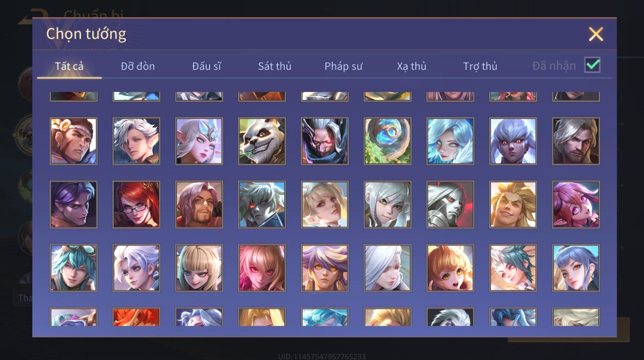Choose the elf with blue crystal crown
This screenshot has width=644, height=360.
(199, 141)
